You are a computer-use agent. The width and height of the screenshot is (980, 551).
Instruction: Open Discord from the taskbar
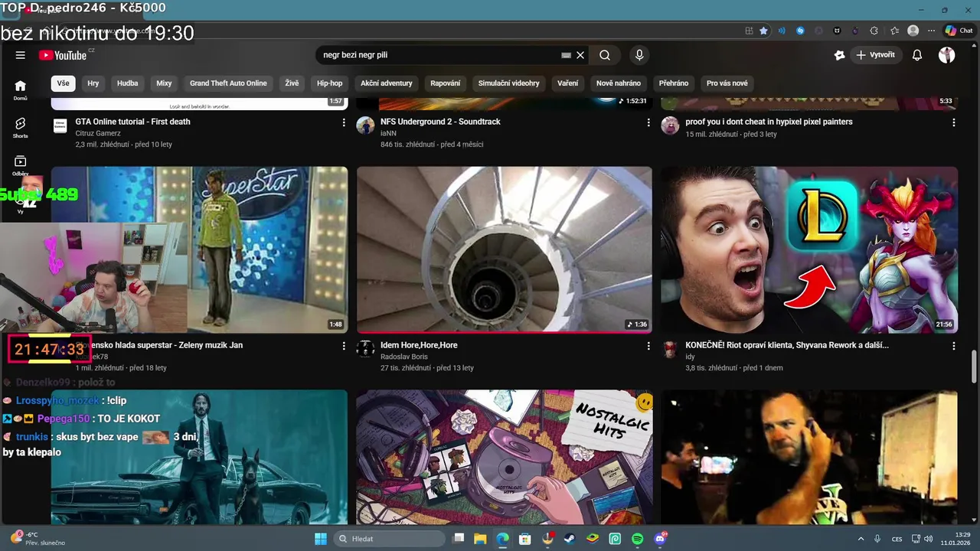660,539
